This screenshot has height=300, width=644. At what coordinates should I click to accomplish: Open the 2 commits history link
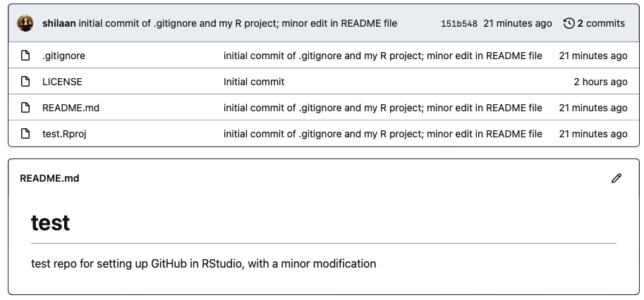click(600, 23)
